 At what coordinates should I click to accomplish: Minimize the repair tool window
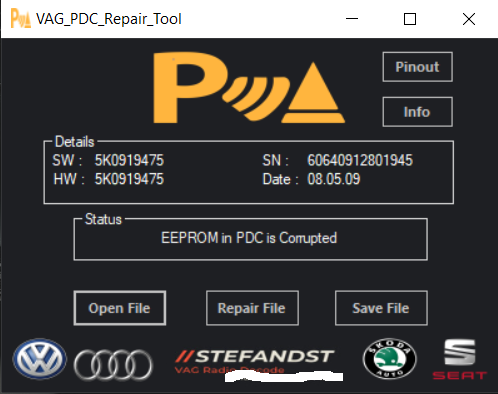(352, 19)
